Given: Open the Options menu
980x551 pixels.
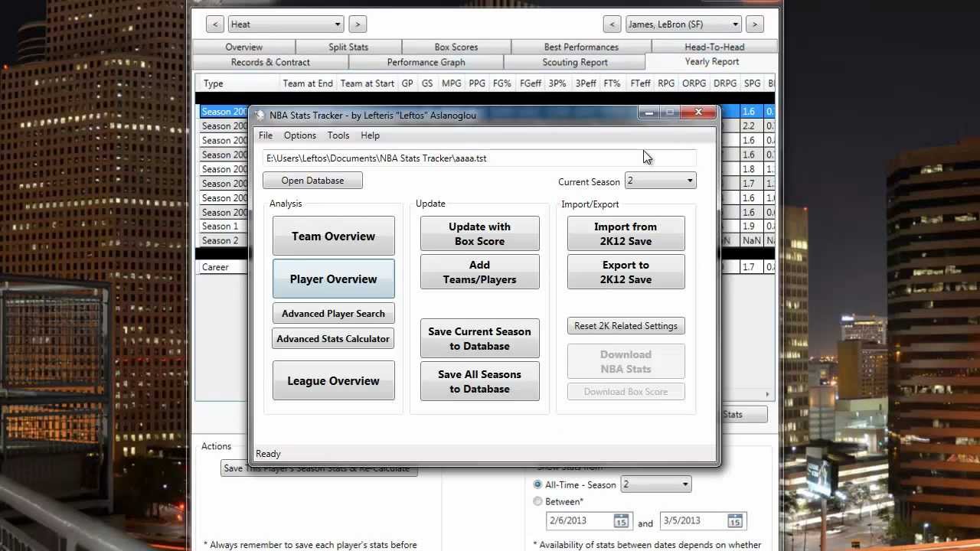Looking at the screenshot, I should pyautogui.click(x=300, y=135).
